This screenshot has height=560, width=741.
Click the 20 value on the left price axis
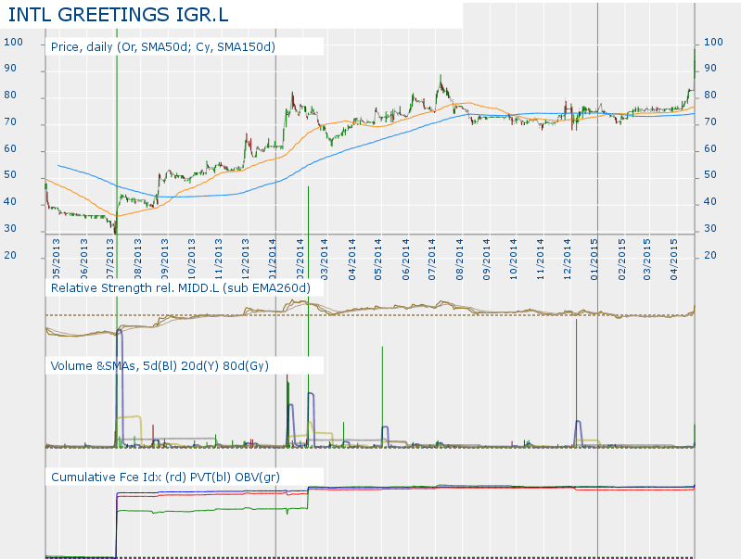point(10,255)
